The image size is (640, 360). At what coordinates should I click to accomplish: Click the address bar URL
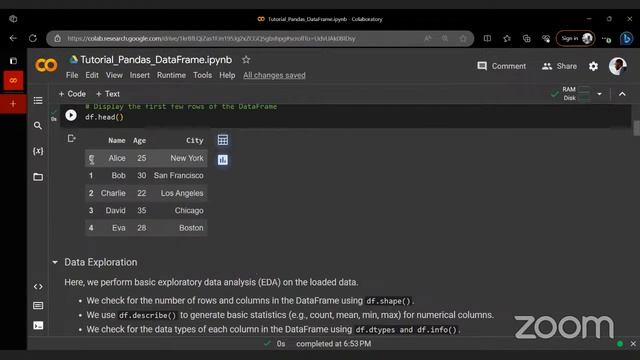coord(211,38)
